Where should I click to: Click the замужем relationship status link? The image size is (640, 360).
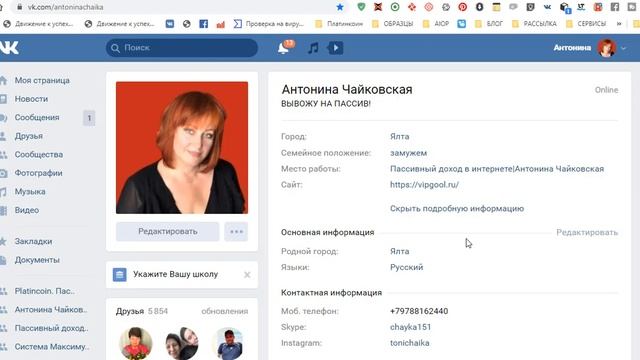tap(408, 153)
